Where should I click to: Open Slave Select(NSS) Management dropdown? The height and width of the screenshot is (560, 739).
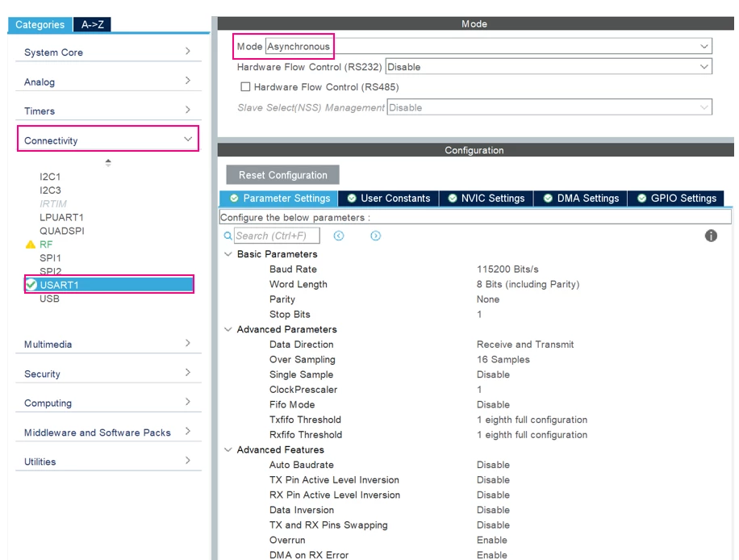(549, 107)
